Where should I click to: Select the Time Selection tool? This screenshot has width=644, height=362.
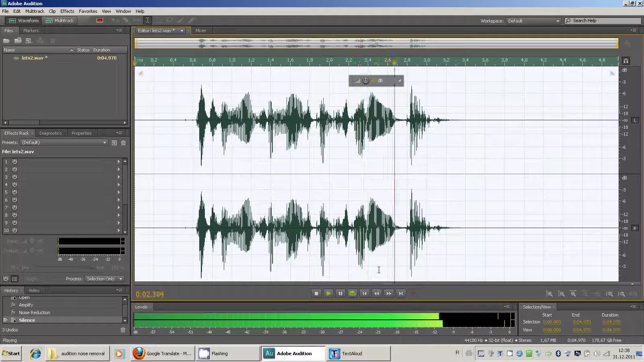click(x=147, y=20)
